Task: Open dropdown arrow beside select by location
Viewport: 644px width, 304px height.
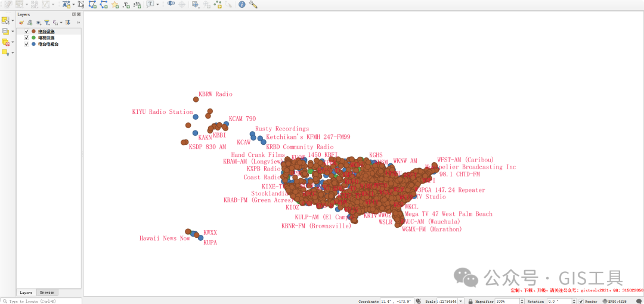Action: click(x=13, y=52)
